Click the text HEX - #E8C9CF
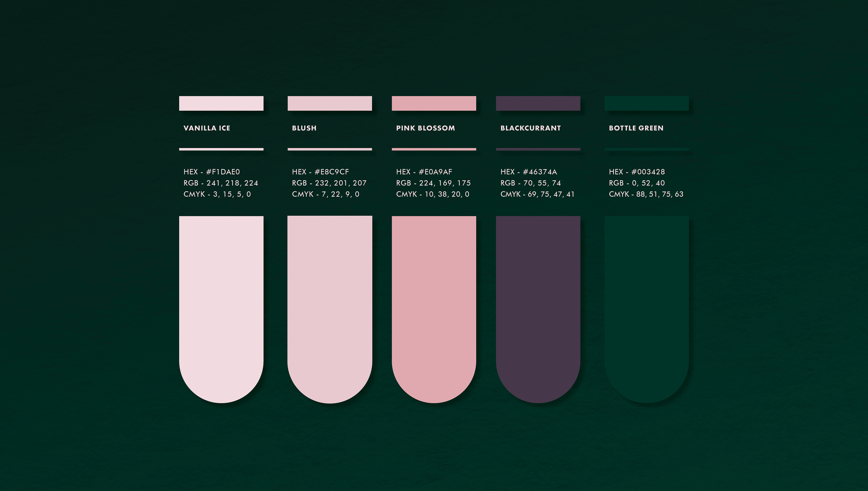The image size is (868, 491). (320, 172)
